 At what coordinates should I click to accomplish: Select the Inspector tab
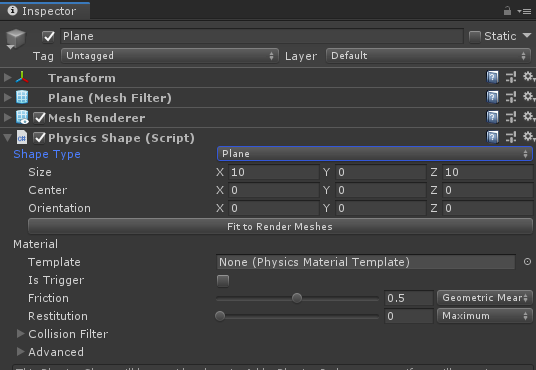45,11
